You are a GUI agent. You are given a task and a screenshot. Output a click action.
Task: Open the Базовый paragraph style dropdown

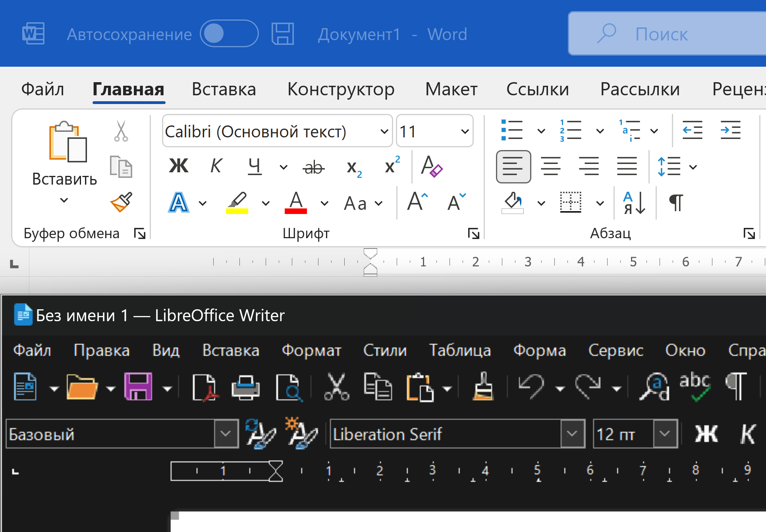[x=226, y=434]
